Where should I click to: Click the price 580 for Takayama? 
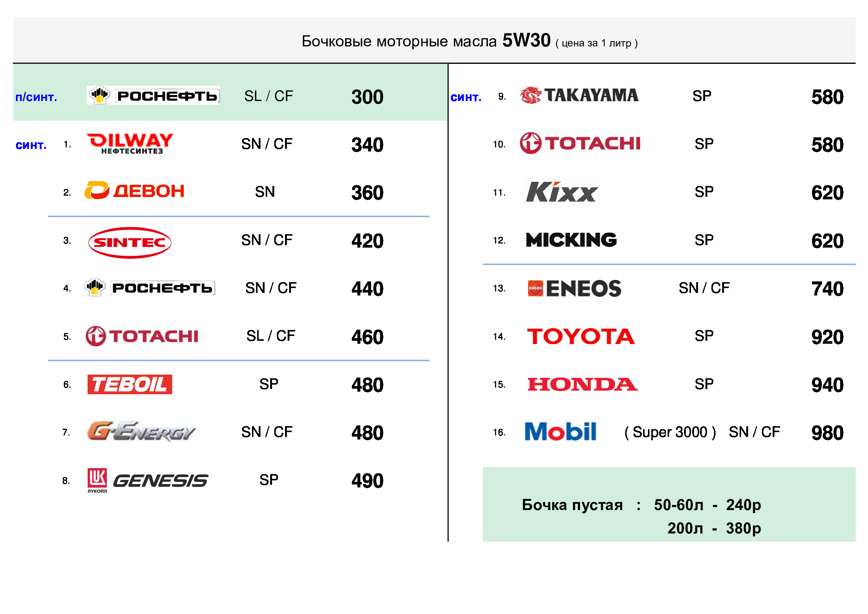(827, 97)
